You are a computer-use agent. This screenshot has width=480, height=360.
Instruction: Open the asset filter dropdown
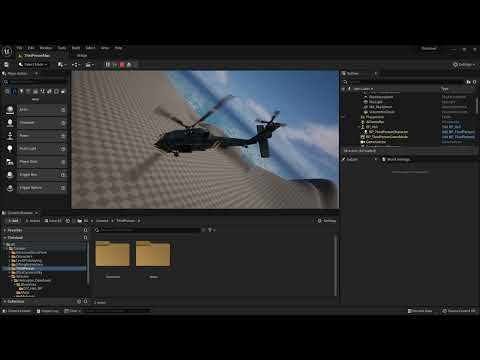pyautogui.click(x=212, y=230)
